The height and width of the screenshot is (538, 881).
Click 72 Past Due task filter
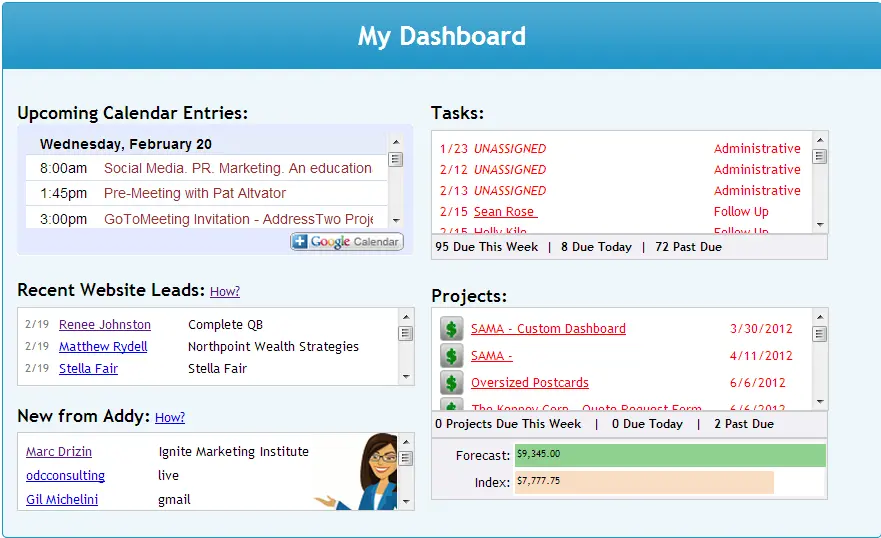click(x=688, y=247)
